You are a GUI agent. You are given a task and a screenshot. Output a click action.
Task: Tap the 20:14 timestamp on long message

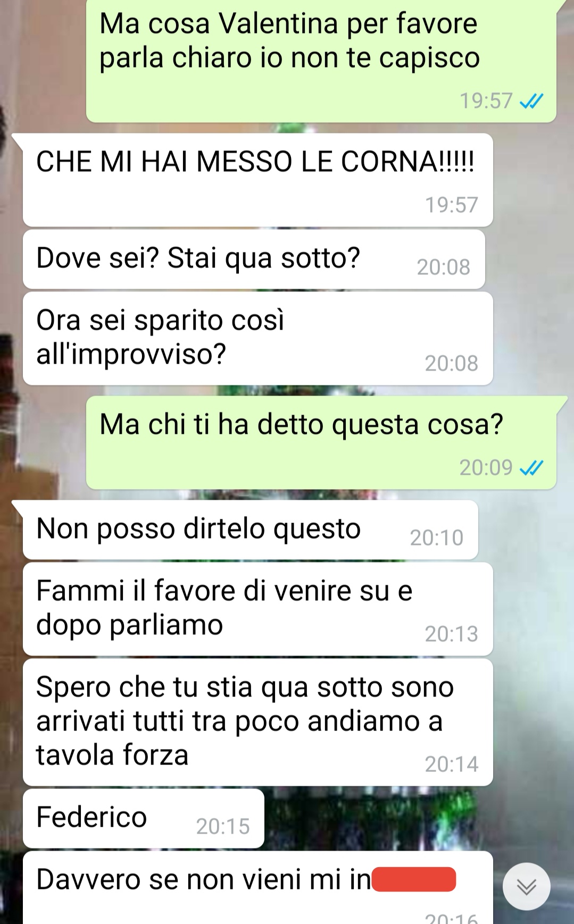click(x=451, y=764)
